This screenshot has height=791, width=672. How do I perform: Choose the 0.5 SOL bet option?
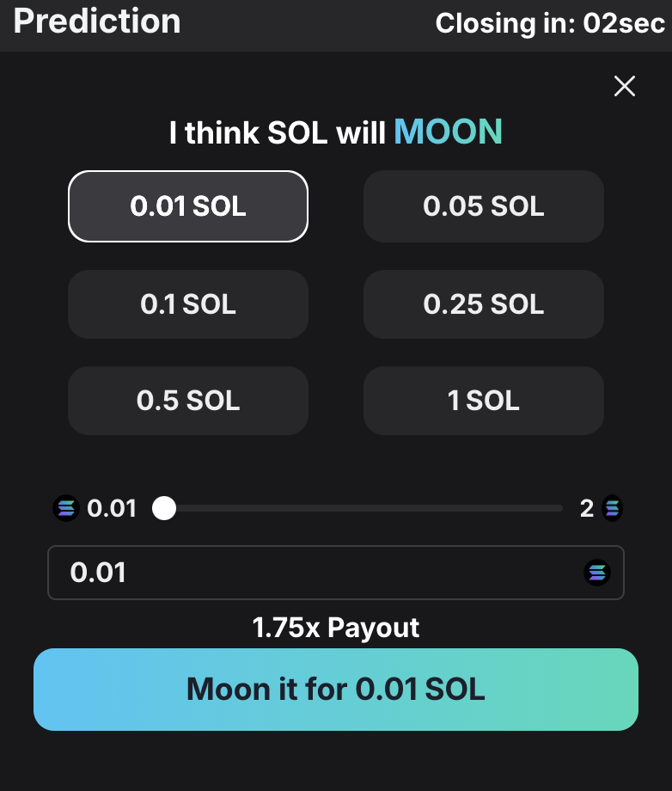[x=188, y=401]
